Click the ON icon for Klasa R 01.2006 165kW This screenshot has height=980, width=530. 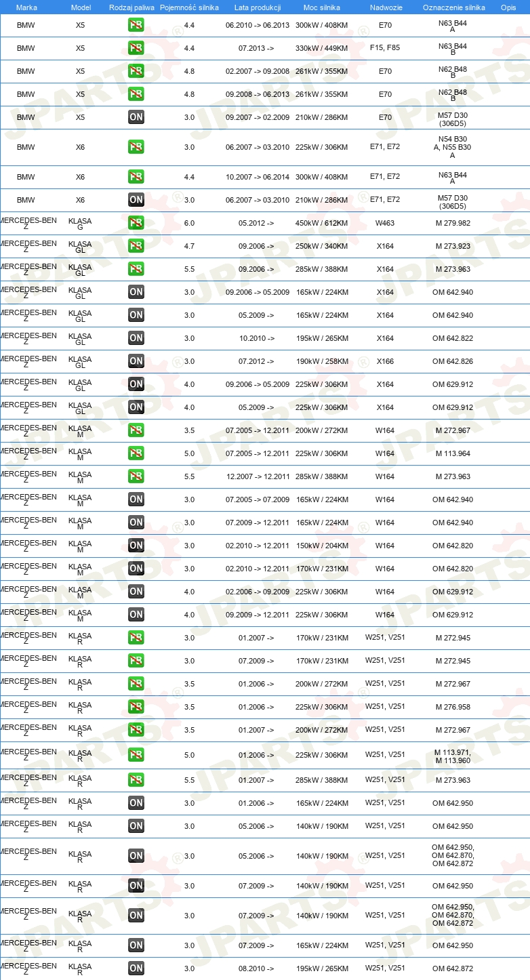136,803
